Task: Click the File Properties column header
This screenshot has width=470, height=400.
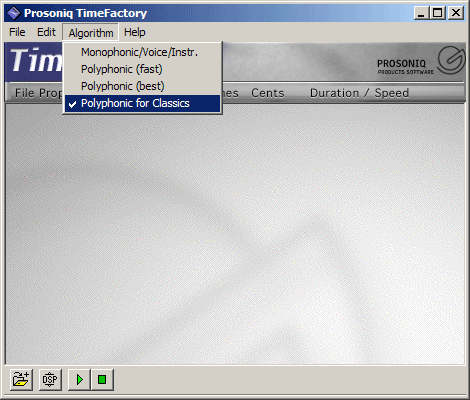Action: [38, 93]
